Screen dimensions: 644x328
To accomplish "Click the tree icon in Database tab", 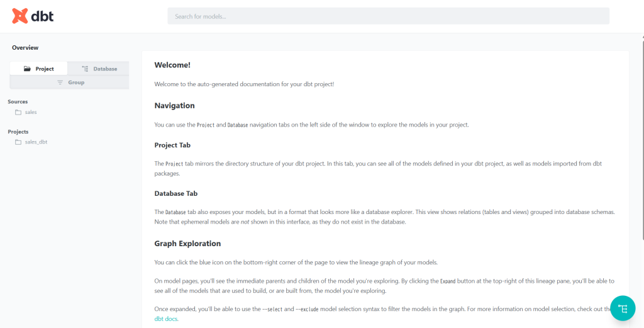I will click(85, 69).
